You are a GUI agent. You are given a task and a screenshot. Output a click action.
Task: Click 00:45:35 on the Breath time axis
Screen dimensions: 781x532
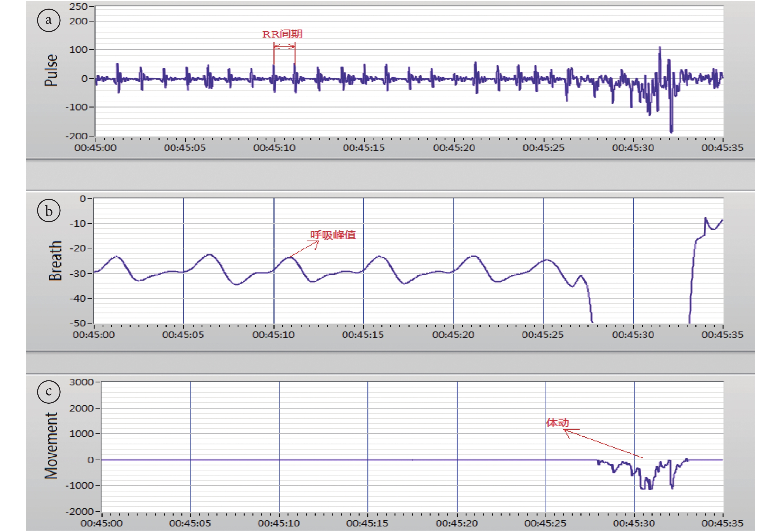[723, 335]
